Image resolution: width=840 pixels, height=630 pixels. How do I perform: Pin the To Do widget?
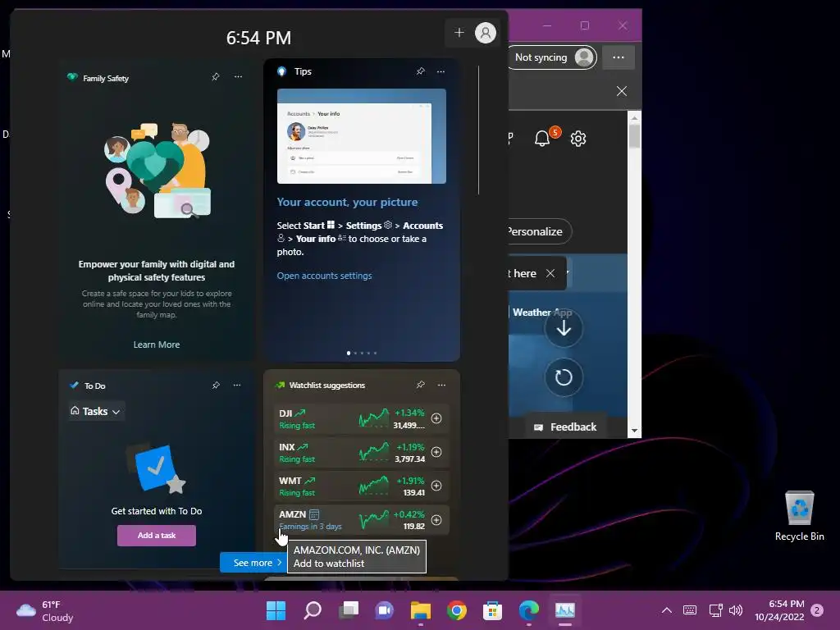pos(216,386)
